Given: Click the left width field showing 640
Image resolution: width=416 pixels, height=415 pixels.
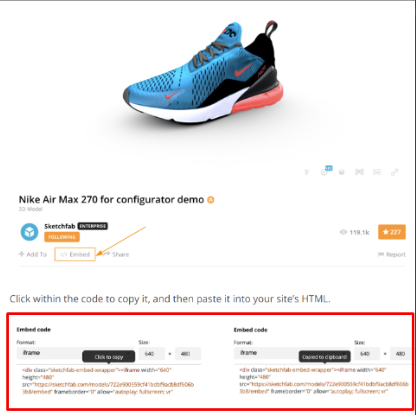Looking at the screenshot, I should (152, 353).
